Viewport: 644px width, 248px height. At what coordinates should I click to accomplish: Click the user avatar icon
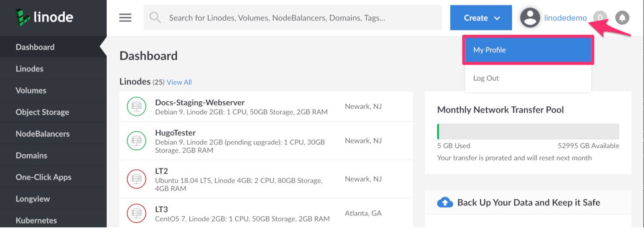[x=530, y=18]
